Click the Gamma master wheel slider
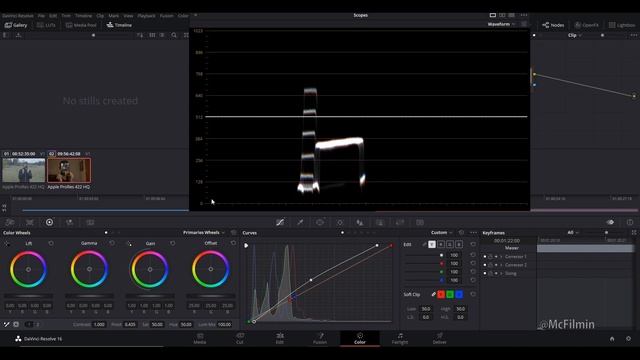Screen dimensions: 640x360 [x=89, y=296]
